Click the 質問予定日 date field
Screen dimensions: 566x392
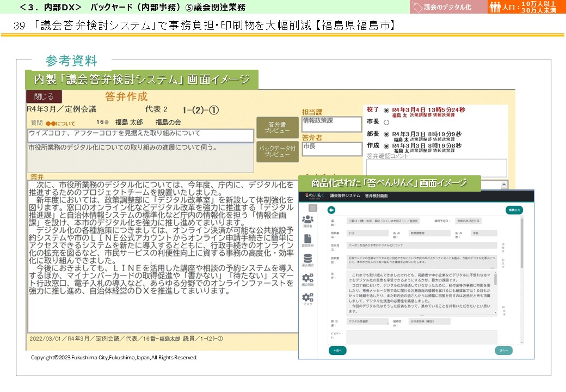tap(469, 221)
